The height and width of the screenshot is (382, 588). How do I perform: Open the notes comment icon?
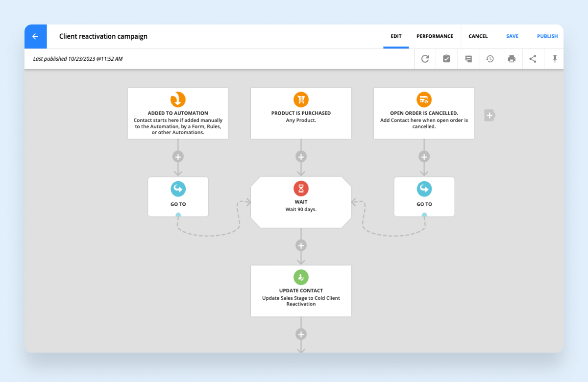pyautogui.click(x=468, y=59)
